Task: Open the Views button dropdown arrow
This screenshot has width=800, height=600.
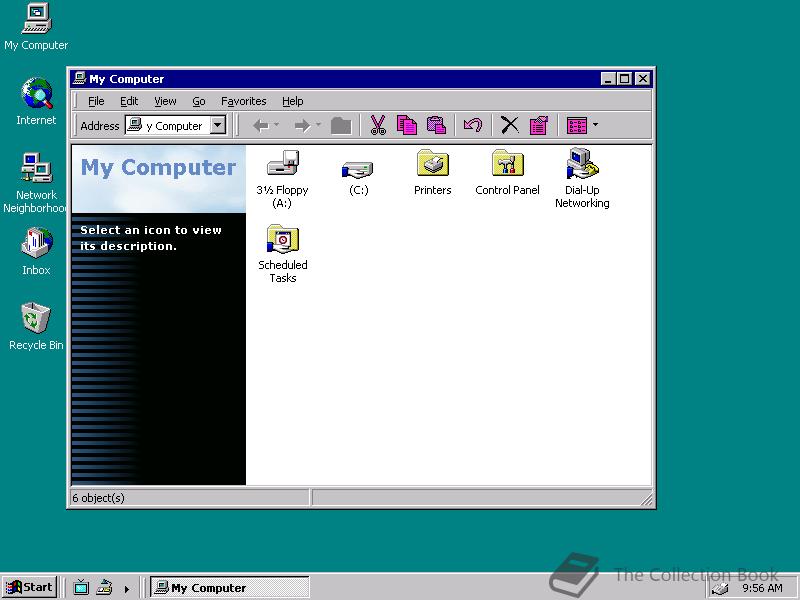Action: (x=595, y=125)
